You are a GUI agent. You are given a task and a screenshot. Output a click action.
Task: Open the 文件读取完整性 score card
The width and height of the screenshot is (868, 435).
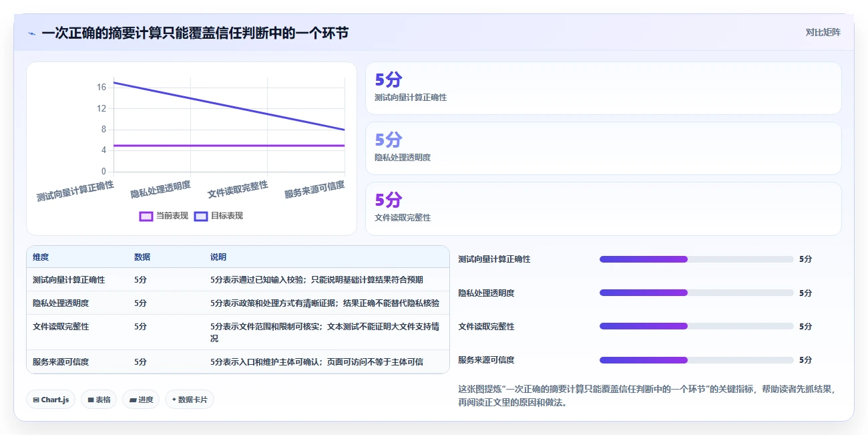(603, 208)
